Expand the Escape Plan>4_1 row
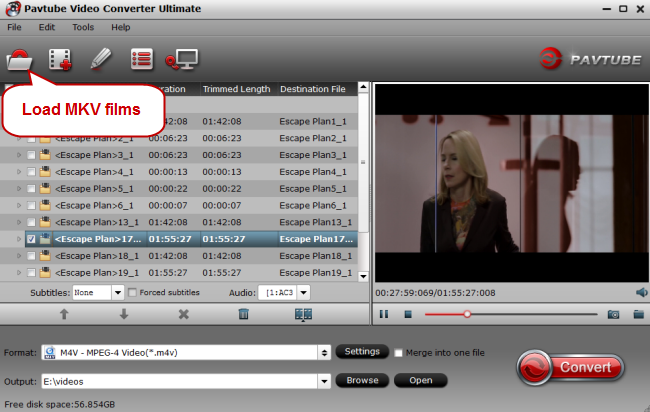The width and height of the screenshot is (650, 412). click(19, 172)
